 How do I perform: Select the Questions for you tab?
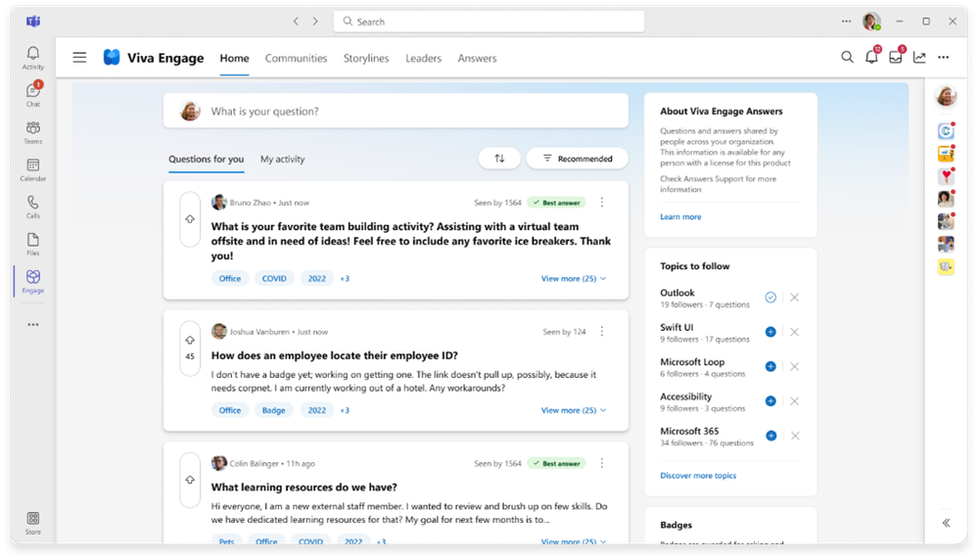[x=206, y=159]
